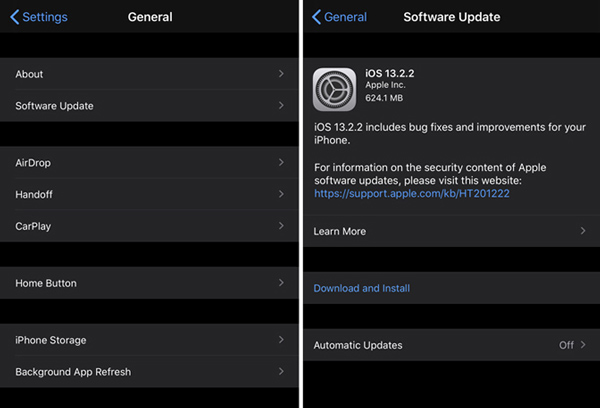Click the Apple Inc. label
Viewport: 600px width, 408px height.
385,85
